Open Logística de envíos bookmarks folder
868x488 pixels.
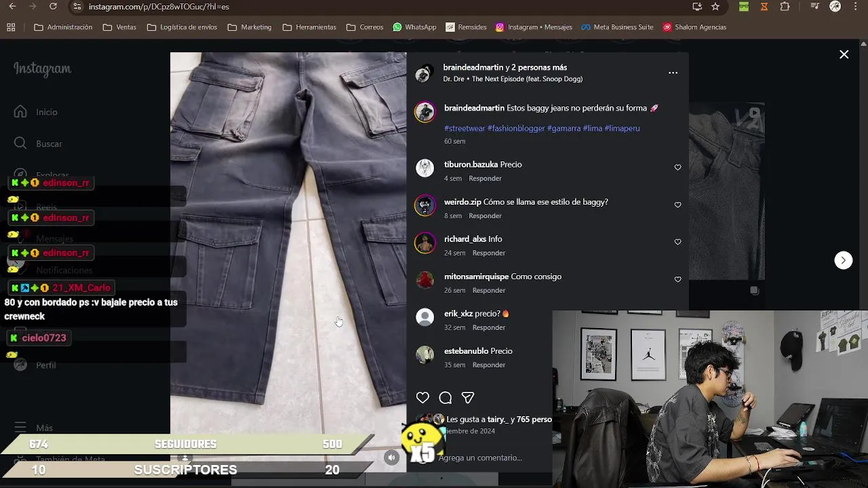(182, 27)
